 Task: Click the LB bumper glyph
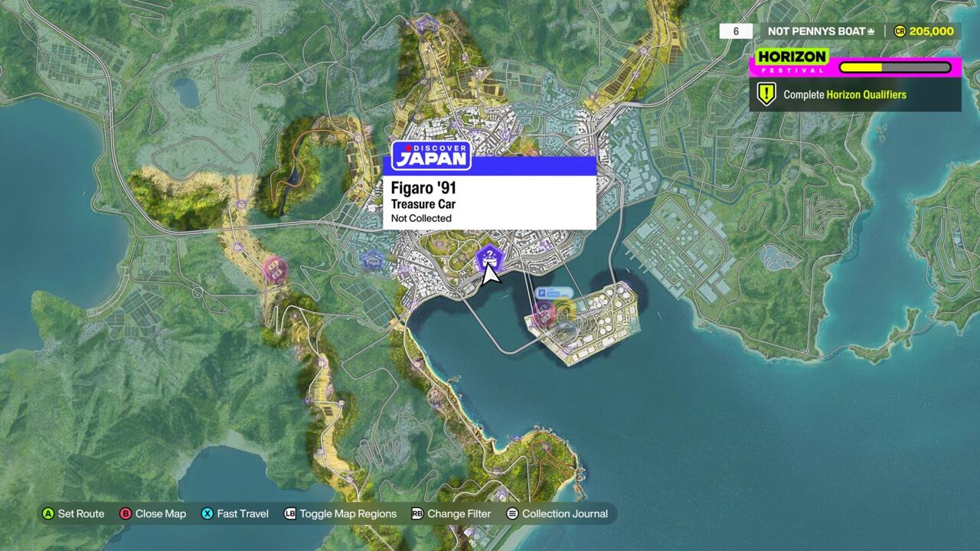(x=289, y=514)
